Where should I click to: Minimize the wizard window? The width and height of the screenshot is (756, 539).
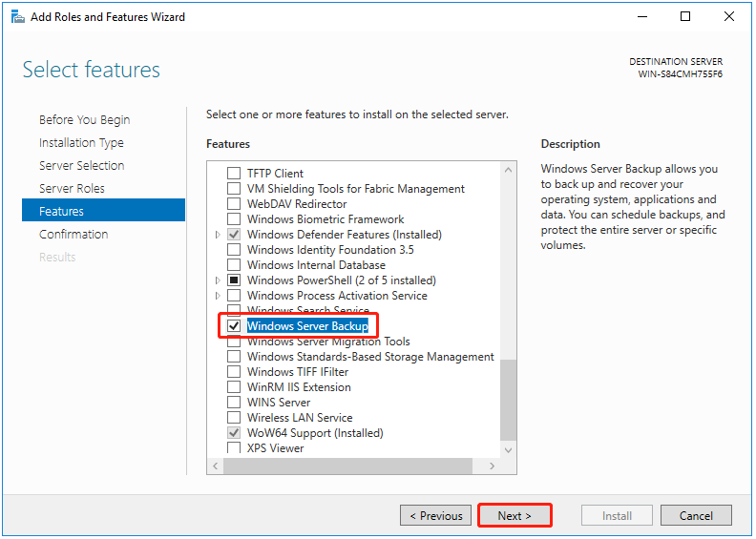click(641, 16)
